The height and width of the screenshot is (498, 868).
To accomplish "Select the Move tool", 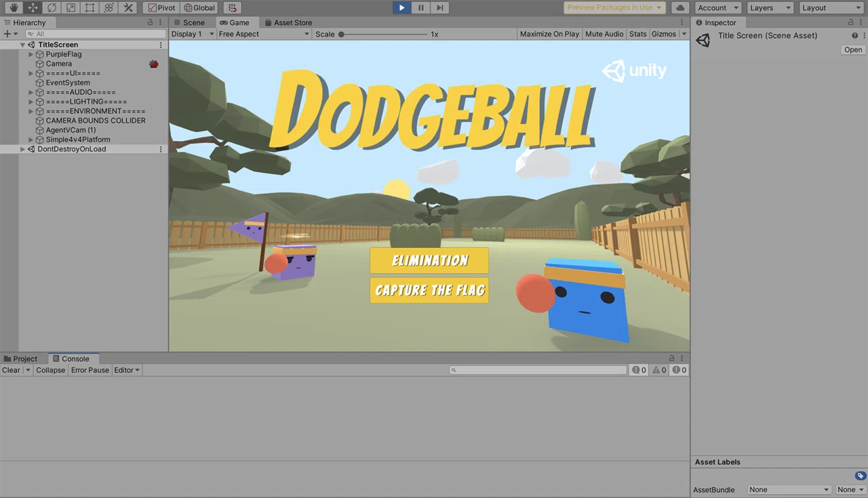I will tap(32, 8).
